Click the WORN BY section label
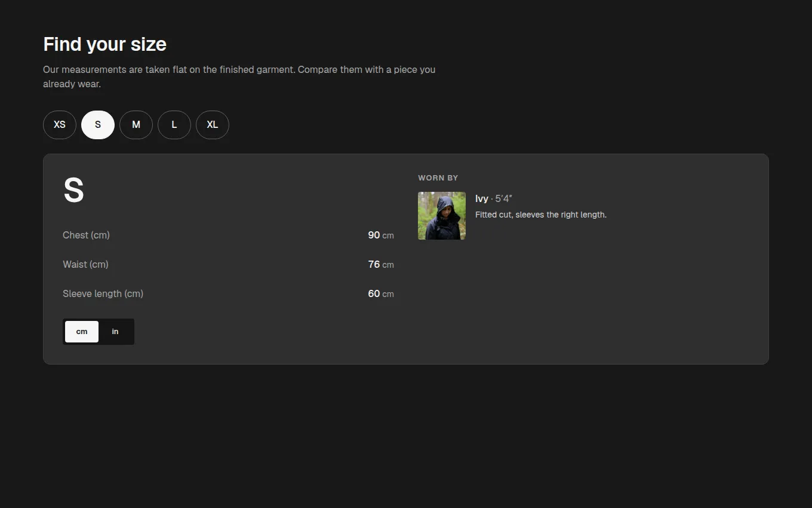This screenshot has height=508, width=812. tap(438, 178)
